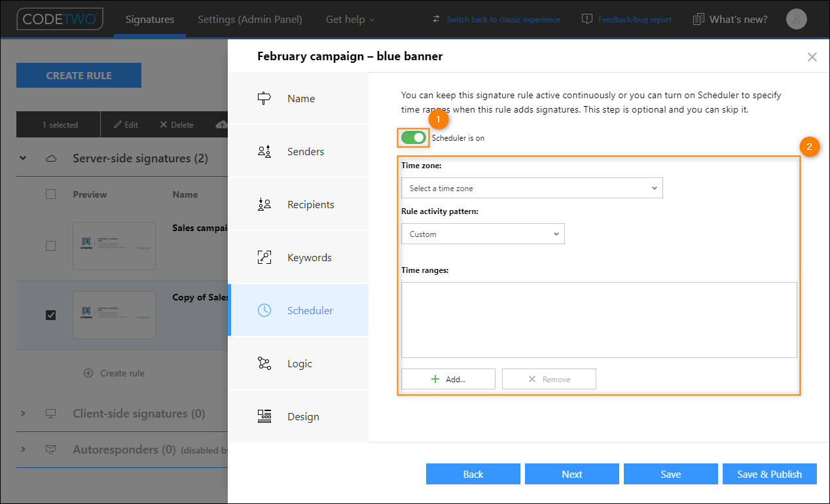830x504 pixels.
Task: Click the cloud icon beside Server-side signatures
Action: click(50, 158)
